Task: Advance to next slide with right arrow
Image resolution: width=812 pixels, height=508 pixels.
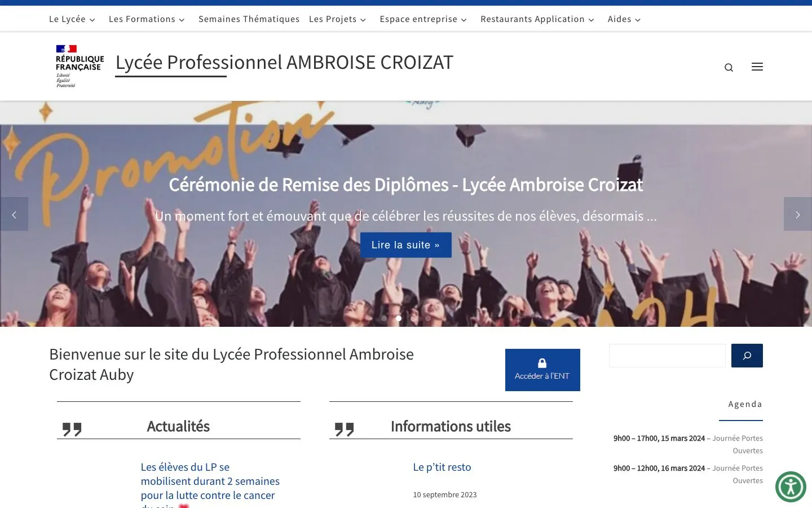Action: (x=798, y=214)
